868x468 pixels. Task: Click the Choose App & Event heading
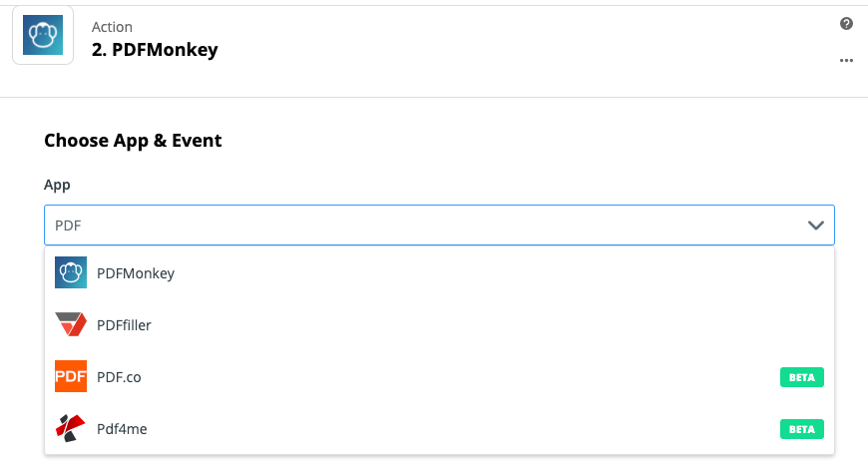tap(133, 141)
